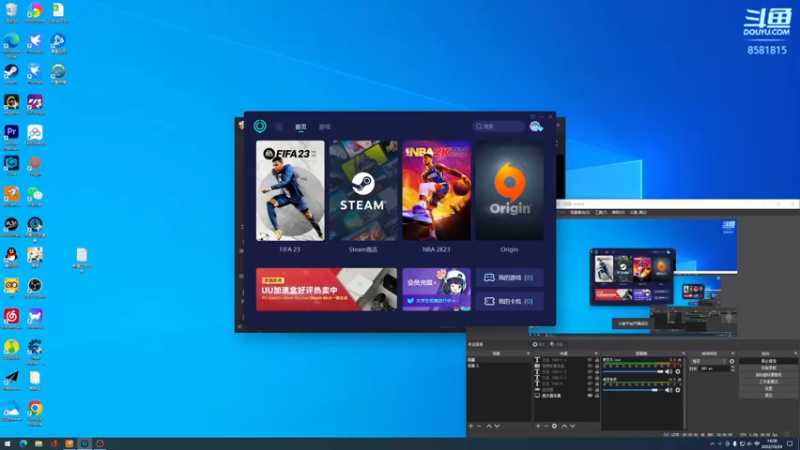
Task: Pop out the OBS audio mixer dock
Action: pos(683,353)
